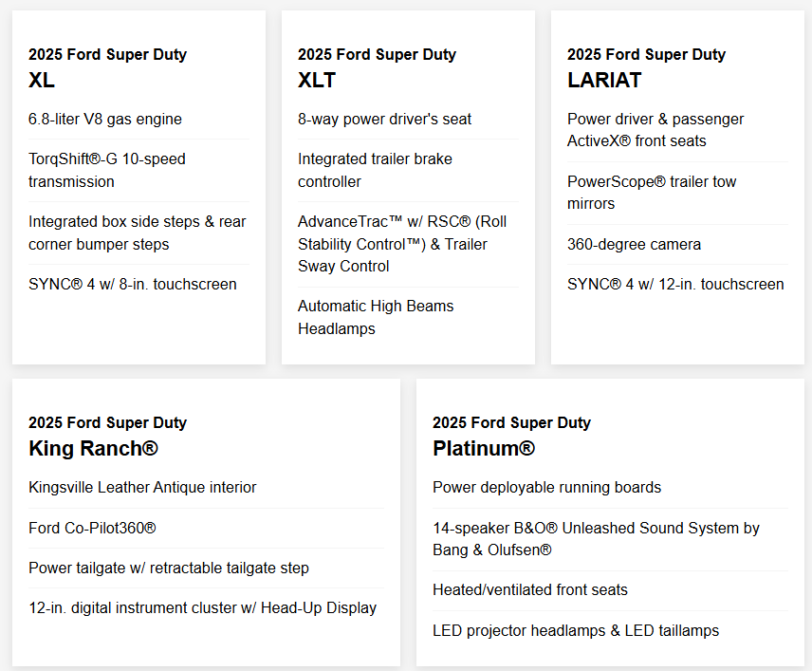This screenshot has height=671, width=812.
Task: Click 6.8-liter V8 gas engine feature
Action: [x=105, y=119]
